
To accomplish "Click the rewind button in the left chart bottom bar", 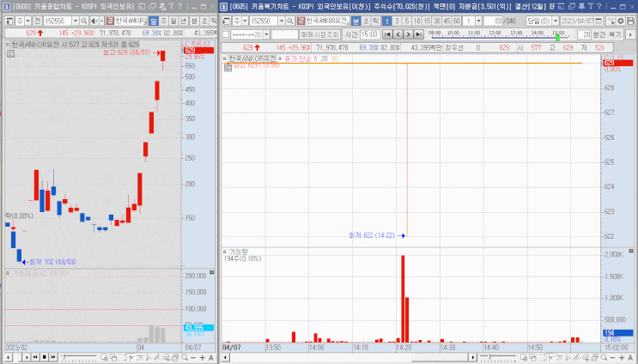I will pos(35,357).
